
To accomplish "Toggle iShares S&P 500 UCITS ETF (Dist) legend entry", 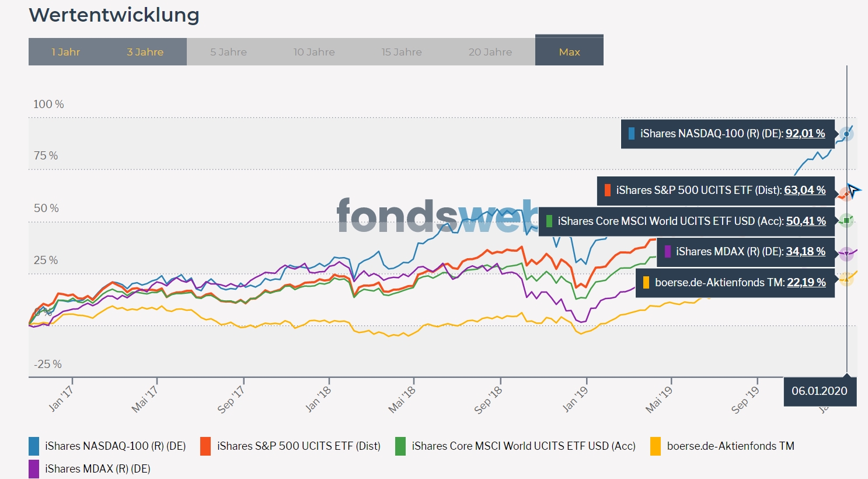I will (x=290, y=446).
